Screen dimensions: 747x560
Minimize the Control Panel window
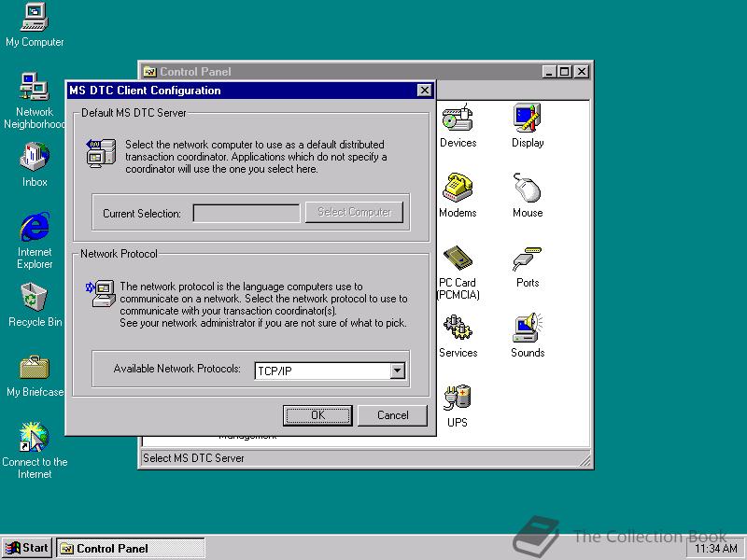(x=550, y=72)
